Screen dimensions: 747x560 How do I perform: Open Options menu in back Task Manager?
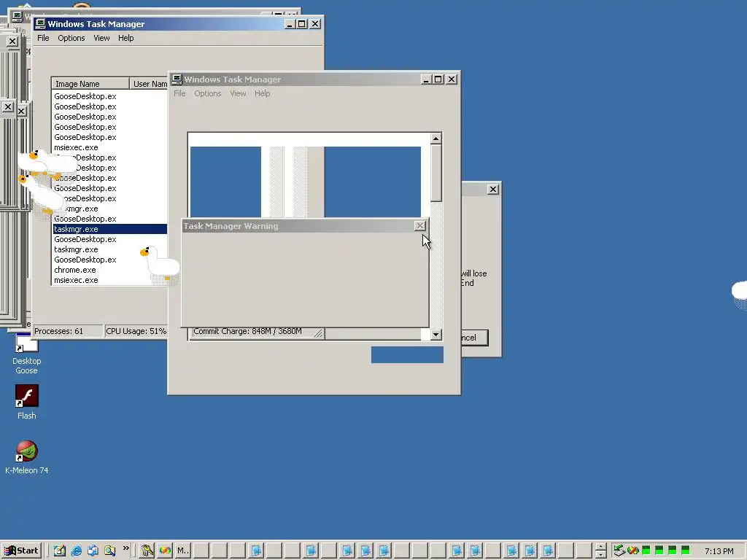[71, 38]
